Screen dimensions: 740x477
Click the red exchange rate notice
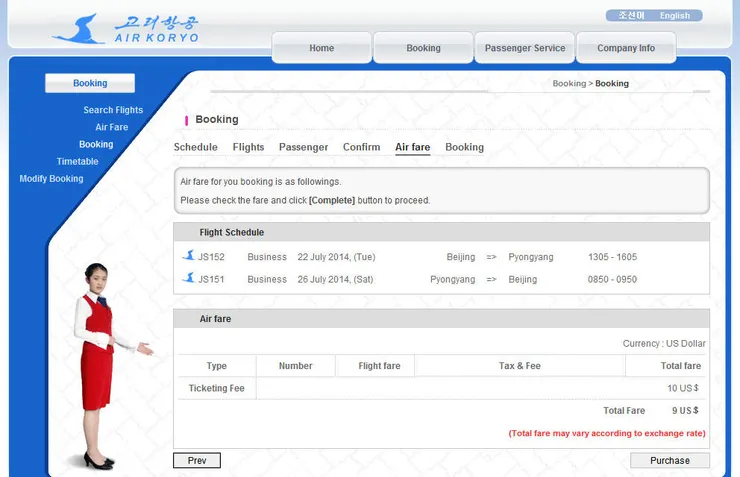coord(607,433)
